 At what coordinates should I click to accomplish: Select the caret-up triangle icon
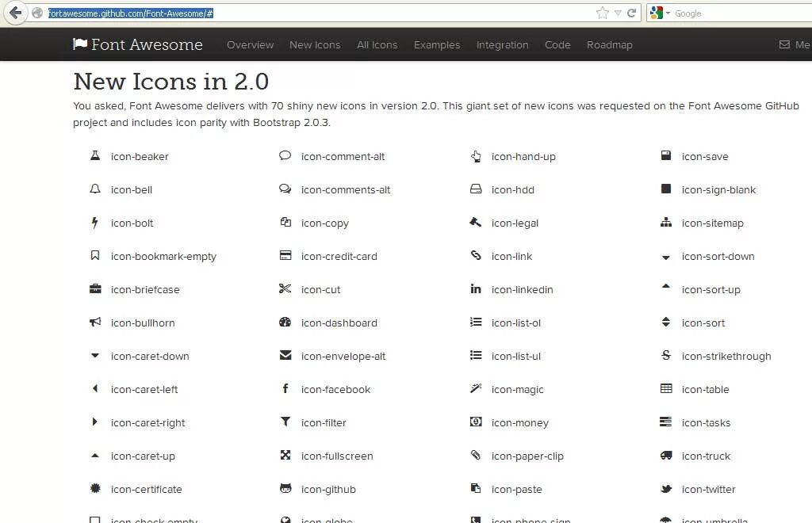[x=95, y=456]
